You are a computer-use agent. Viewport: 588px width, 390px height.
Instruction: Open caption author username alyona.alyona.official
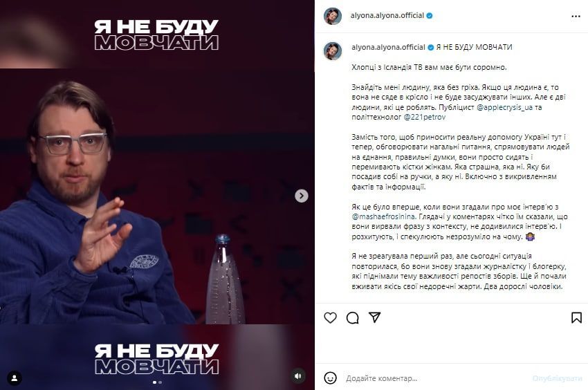(x=388, y=47)
